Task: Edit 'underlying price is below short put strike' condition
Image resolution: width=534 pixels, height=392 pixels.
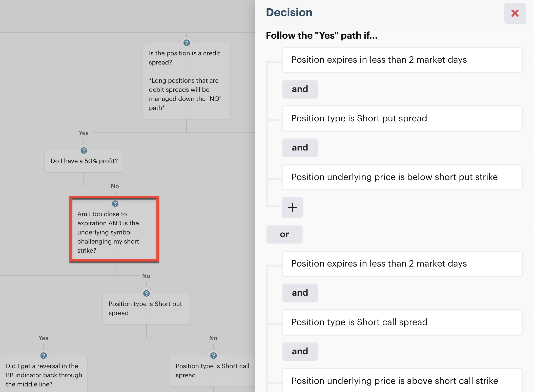Action: (402, 177)
